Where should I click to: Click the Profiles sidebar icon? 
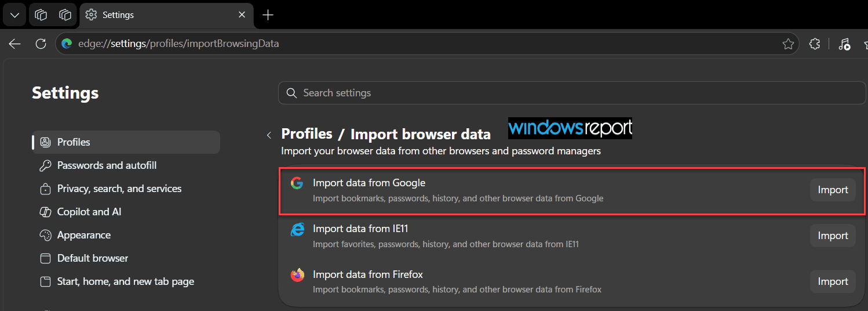(x=45, y=142)
